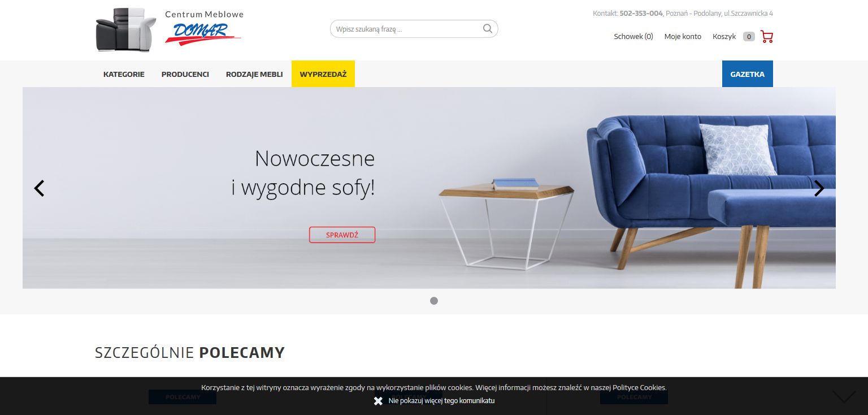
Task: Open the Wyprzedaż tab
Action: point(323,74)
